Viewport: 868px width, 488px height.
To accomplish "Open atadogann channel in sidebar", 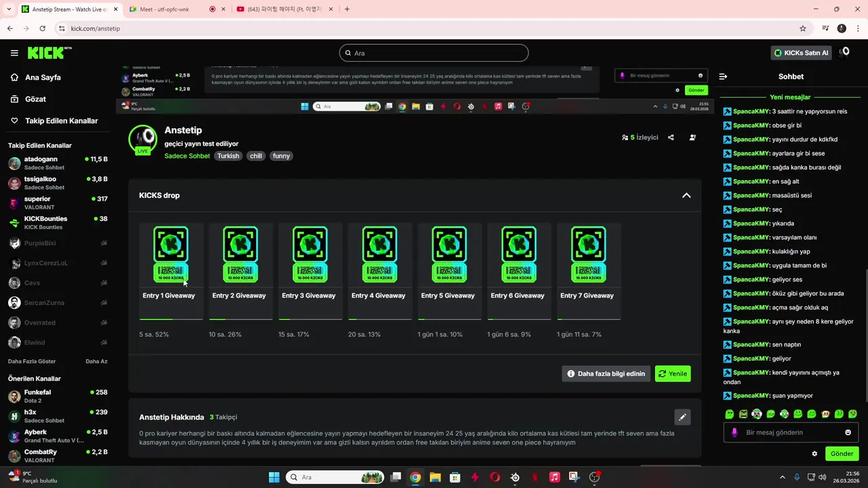I will pos(58,163).
